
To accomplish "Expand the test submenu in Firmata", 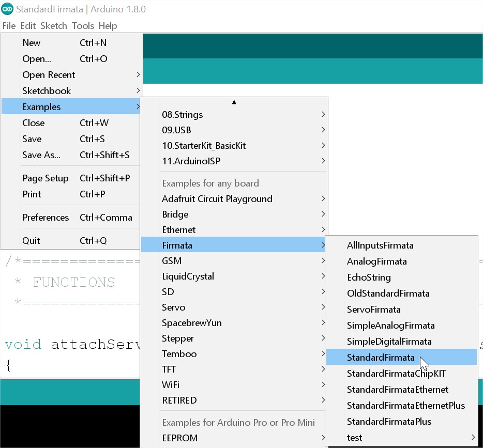I will pos(402,438).
